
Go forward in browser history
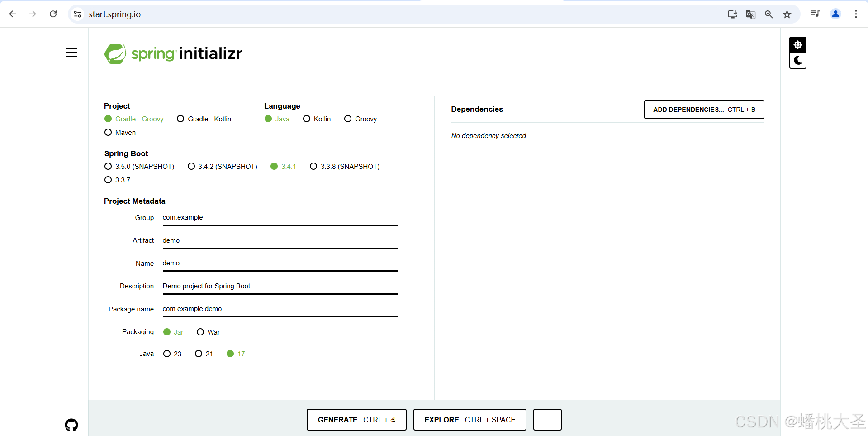[x=33, y=14]
